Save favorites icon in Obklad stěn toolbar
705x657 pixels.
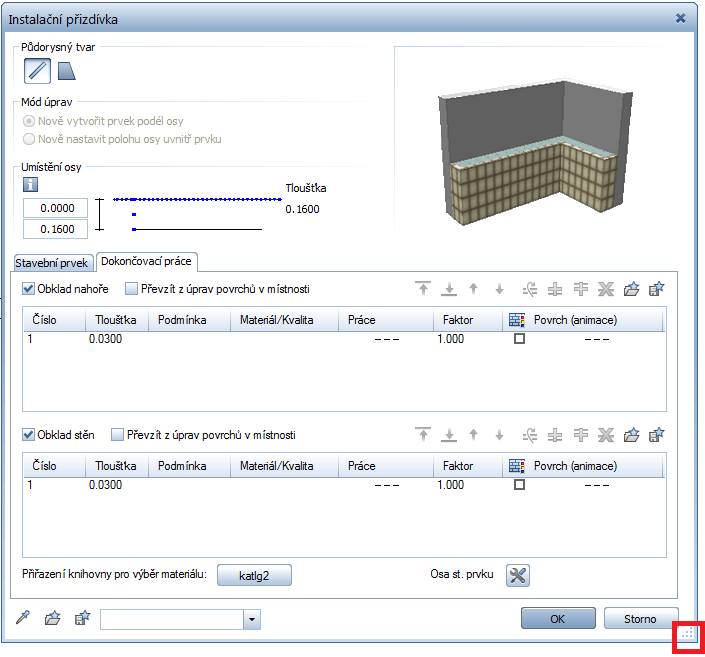tap(656, 435)
